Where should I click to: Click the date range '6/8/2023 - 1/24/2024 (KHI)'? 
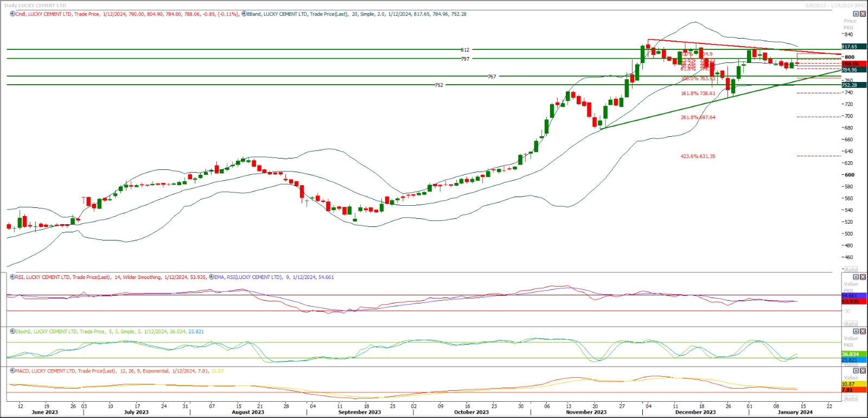click(835, 5)
